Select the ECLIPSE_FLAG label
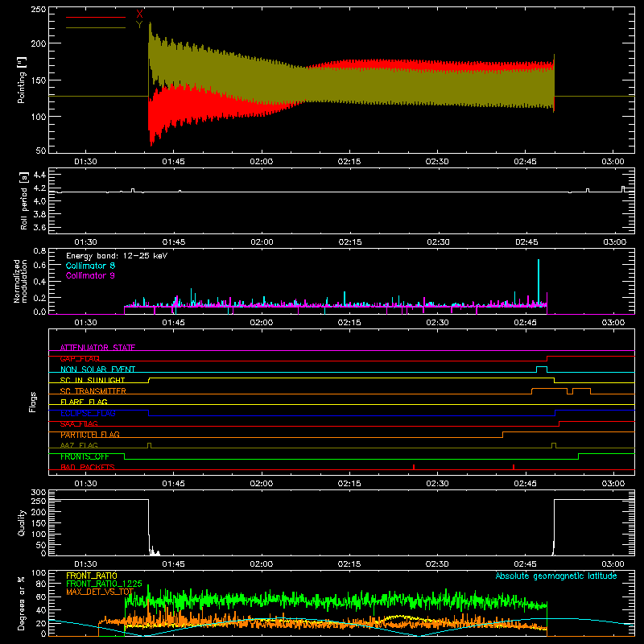The height and width of the screenshot is (644, 644). coord(88,413)
